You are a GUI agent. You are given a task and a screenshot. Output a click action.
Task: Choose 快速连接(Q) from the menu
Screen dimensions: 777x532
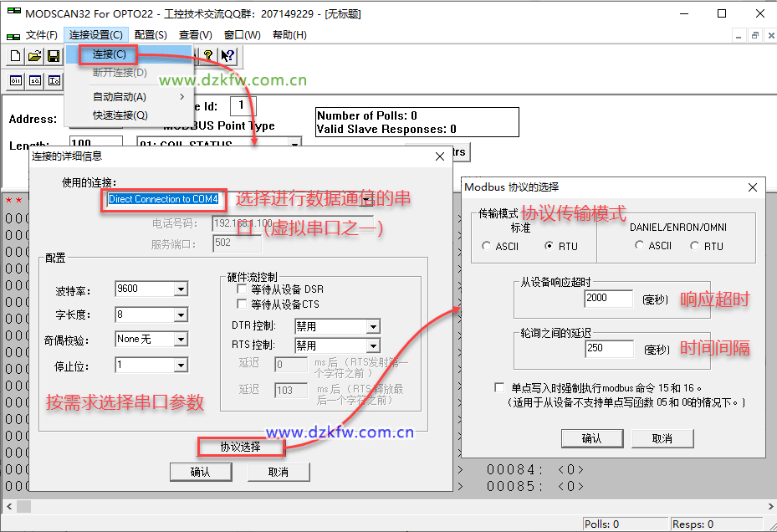tap(120, 115)
